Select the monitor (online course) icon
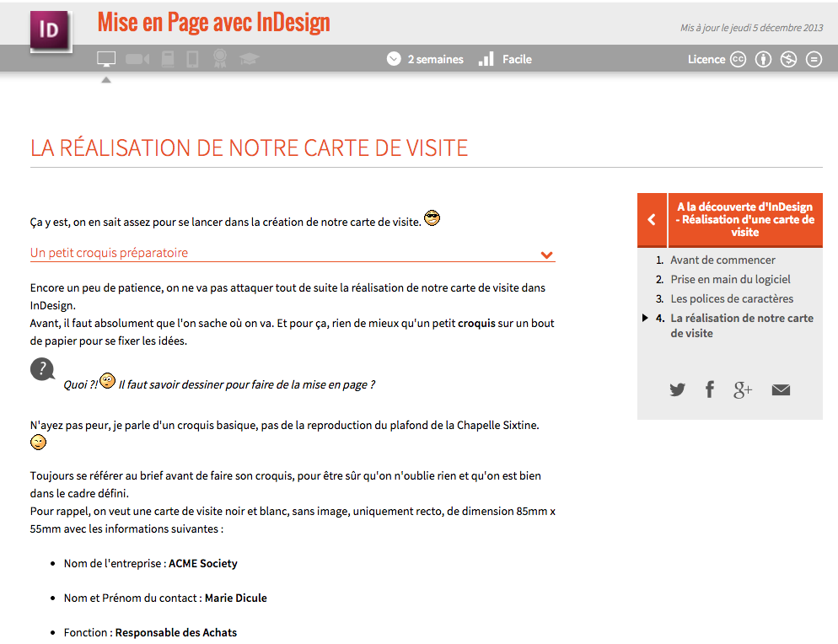Screen dimensions: 838x644 coord(106,59)
